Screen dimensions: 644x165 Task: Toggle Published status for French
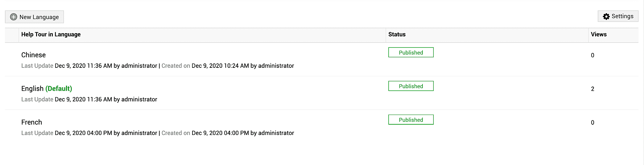point(411,120)
